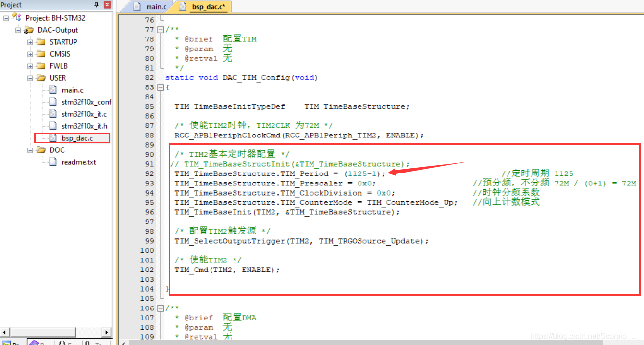The width and height of the screenshot is (644, 345).
Task: Open stm32f10x_conf file in project tree
Action: click(87, 102)
